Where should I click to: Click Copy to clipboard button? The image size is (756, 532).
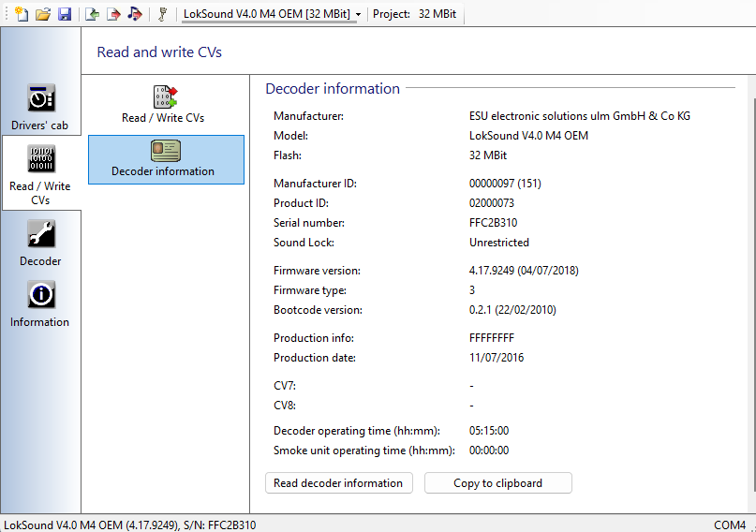pos(498,483)
